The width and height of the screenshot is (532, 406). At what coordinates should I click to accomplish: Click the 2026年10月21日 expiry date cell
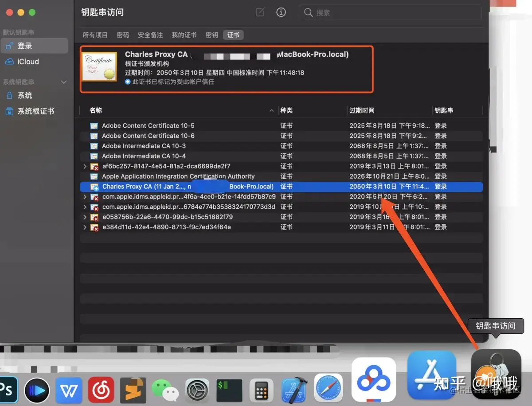389,176
